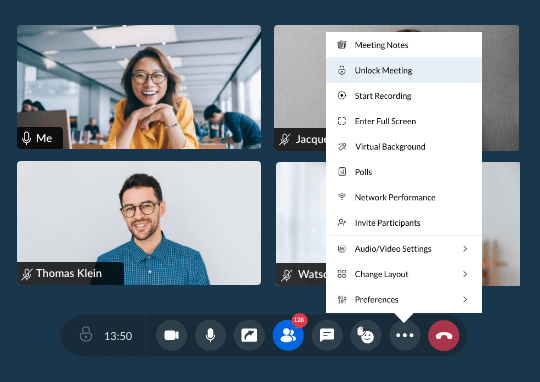Click the Enter Full Screen icon
Image resolution: width=540 pixels, height=382 pixels.
(x=342, y=121)
